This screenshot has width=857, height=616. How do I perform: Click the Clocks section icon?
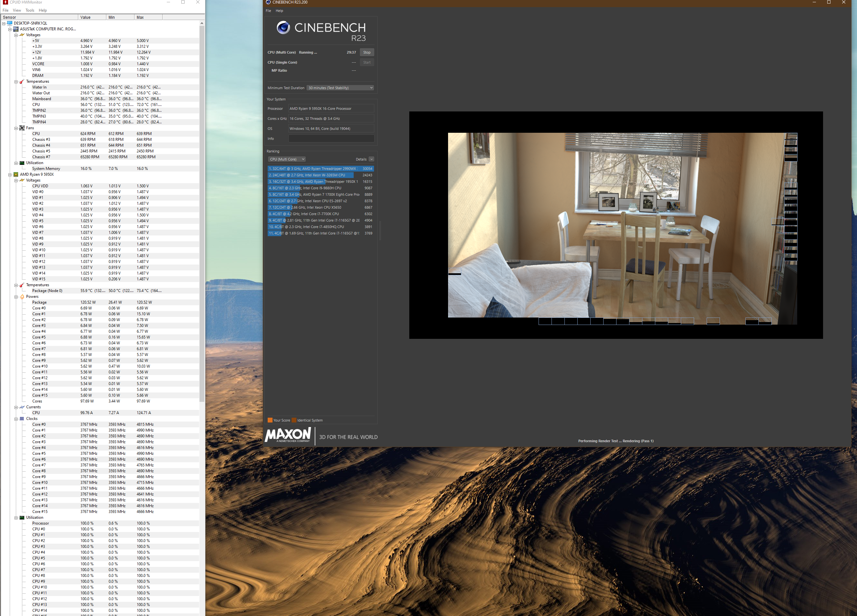[x=22, y=419]
